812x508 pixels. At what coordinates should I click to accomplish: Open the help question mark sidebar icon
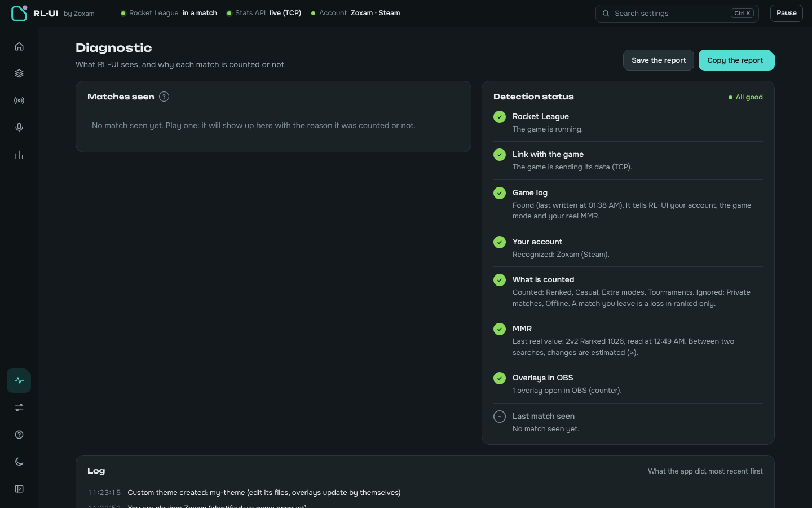tap(19, 435)
